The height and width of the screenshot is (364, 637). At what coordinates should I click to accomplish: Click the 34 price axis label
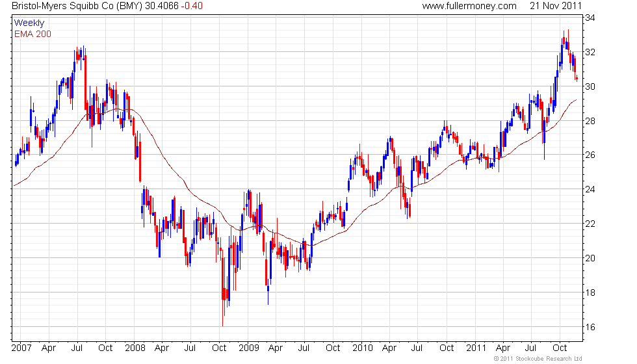coord(590,18)
